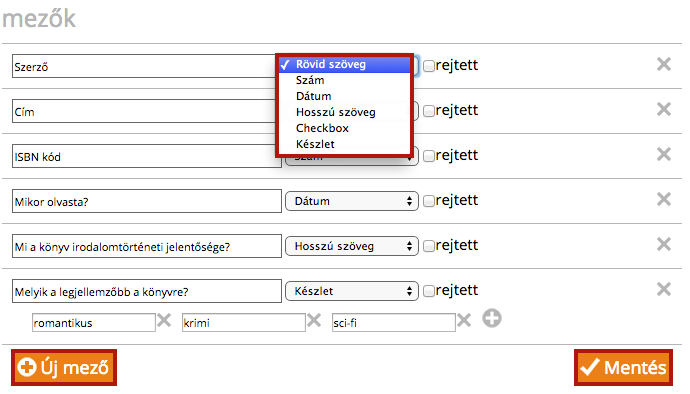The image size is (690, 394).
Task: Open the Dátum type dropdown
Action: [x=352, y=201]
